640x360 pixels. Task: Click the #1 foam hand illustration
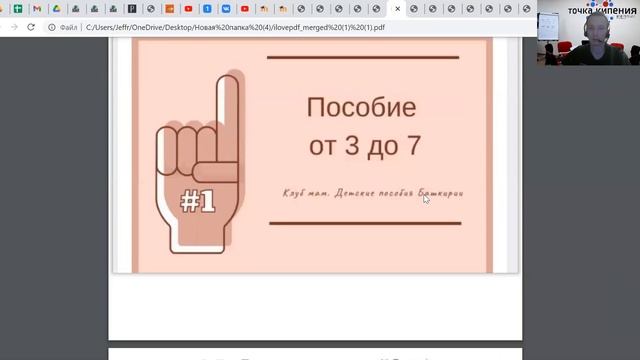click(200, 162)
